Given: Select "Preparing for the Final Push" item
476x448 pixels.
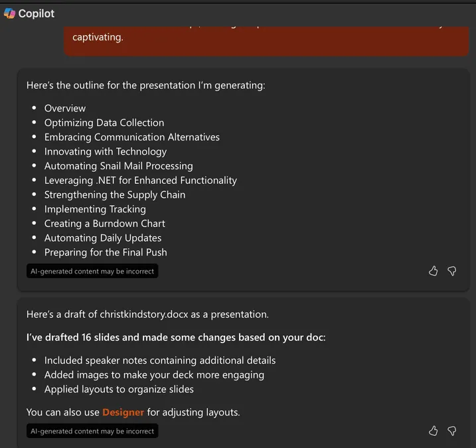Looking at the screenshot, I should click(x=106, y=252).
